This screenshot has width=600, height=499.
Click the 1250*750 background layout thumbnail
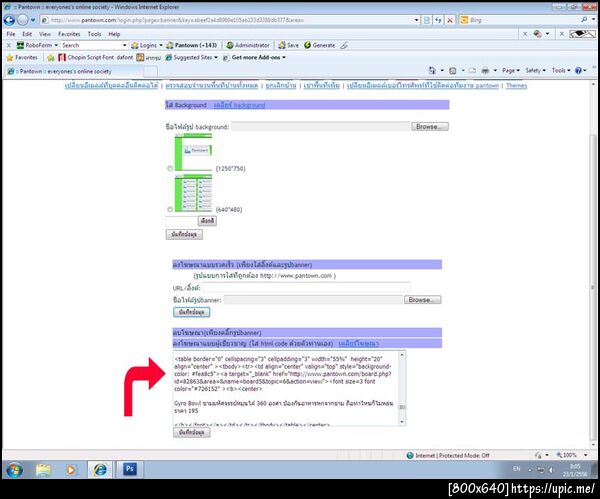[193, 153]
